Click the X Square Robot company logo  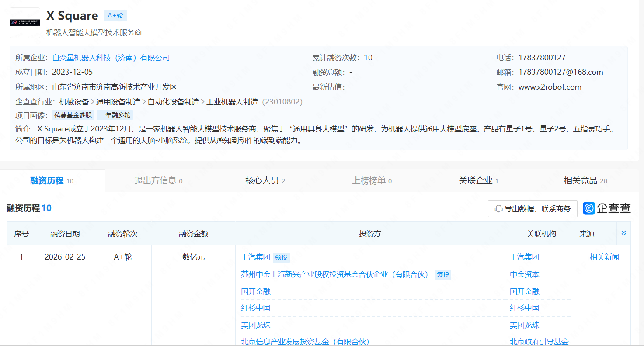click(x=24, y=22)
